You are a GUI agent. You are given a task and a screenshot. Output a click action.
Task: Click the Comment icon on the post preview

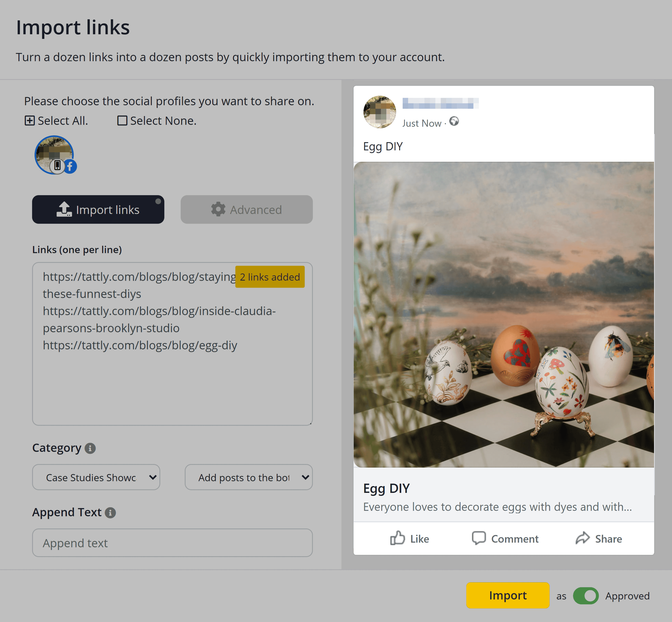(x=479, y=538)
